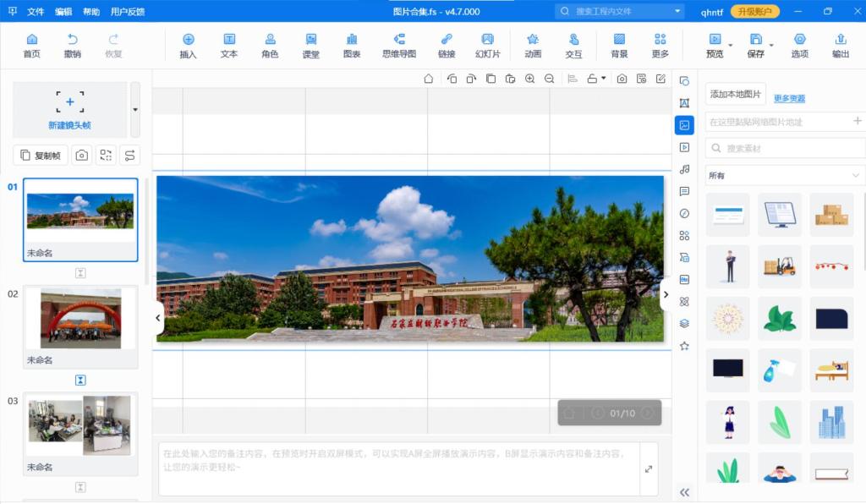The image size is (866, 504).
Task: Click the dashed-square frame icon in frame tools
Action: click(x=106, y=156)
